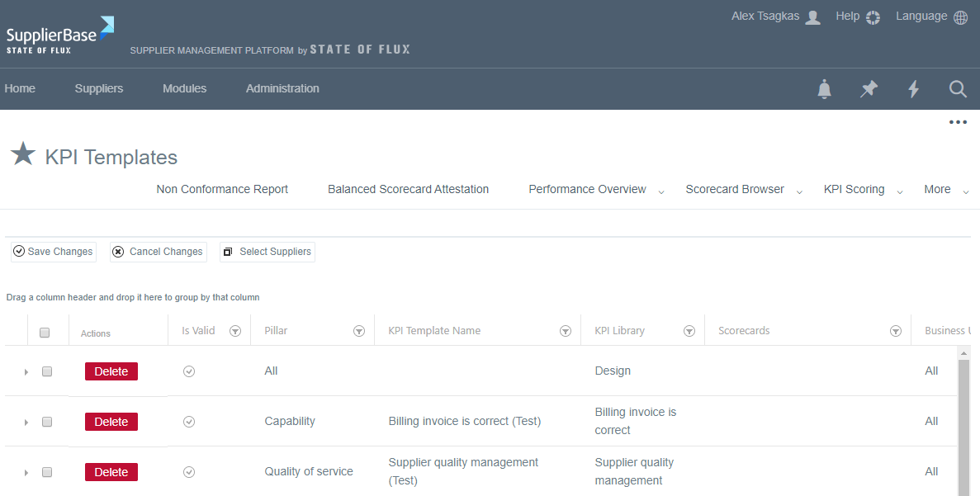Viewport: 980px width, 496px height.
Task: Switch to Non Conformance Report tab
Action: click(222, 189)
